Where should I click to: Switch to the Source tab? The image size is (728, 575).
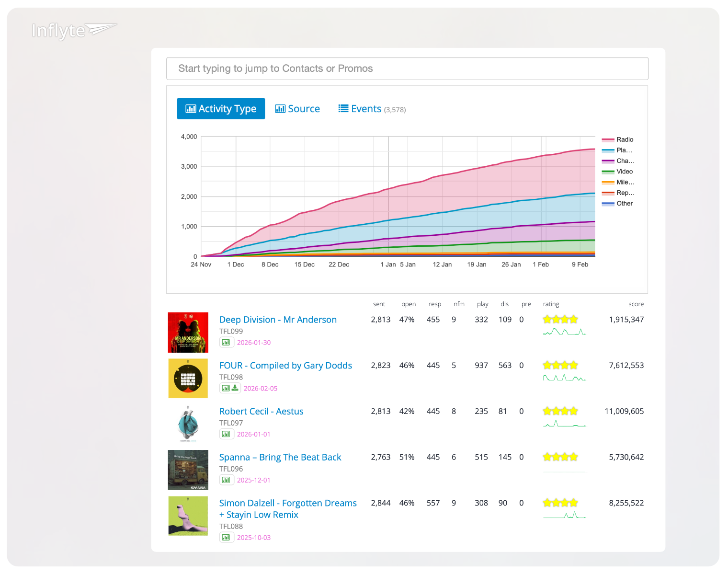297,109
